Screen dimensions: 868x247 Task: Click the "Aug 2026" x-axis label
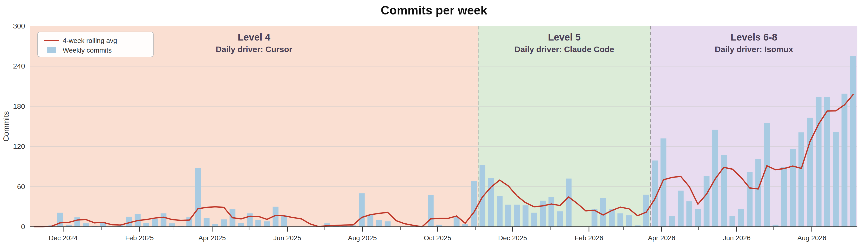[x=812, y=238]
